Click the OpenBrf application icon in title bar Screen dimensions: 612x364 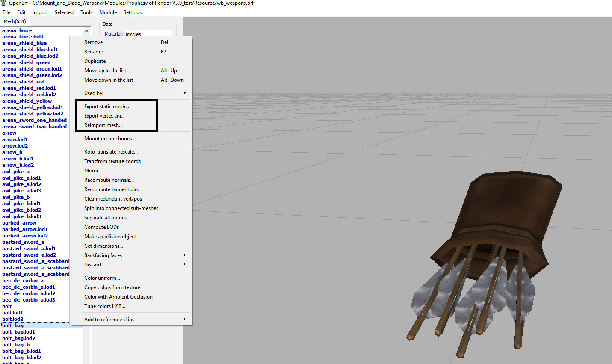4,3
